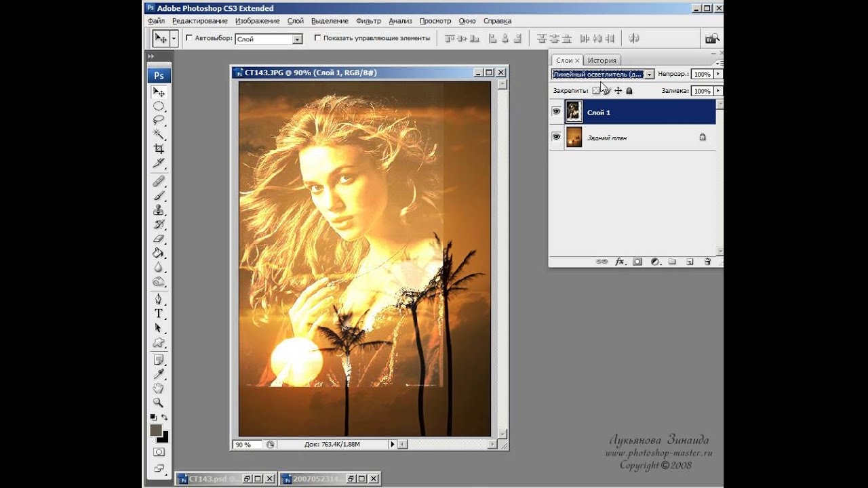Select Слой 1 layer thumbnail
This screenshot has width=868, height=488.
click(574, 112)
